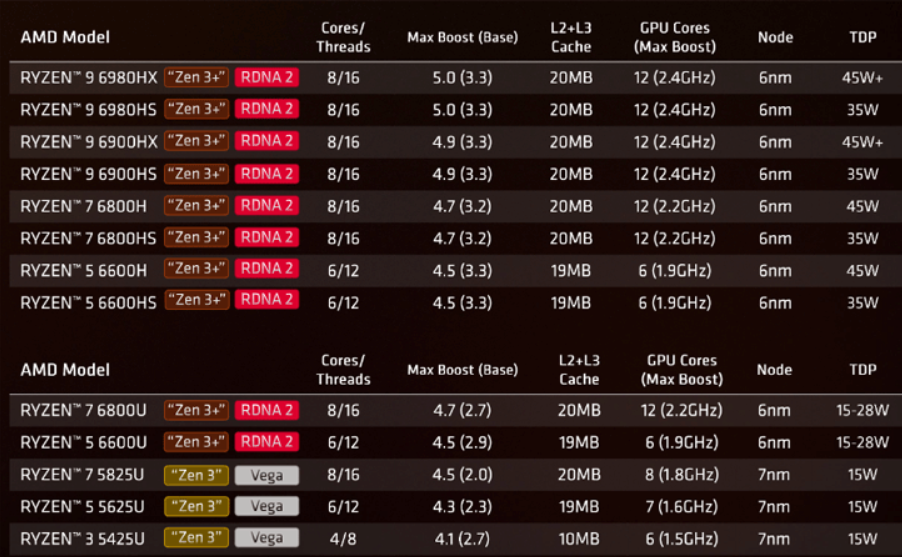Click the RDNA 2 badge for Ryzen 7 6800U
This screenshot has width=902, height=557.
tap(267, 410)
